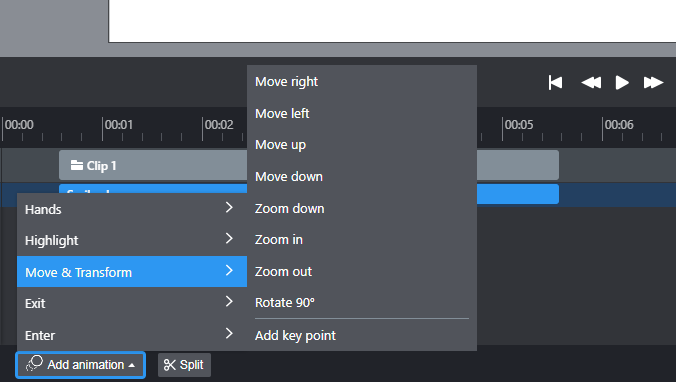
Task: Skip to the start of the timeline
Action: [555, 82]
